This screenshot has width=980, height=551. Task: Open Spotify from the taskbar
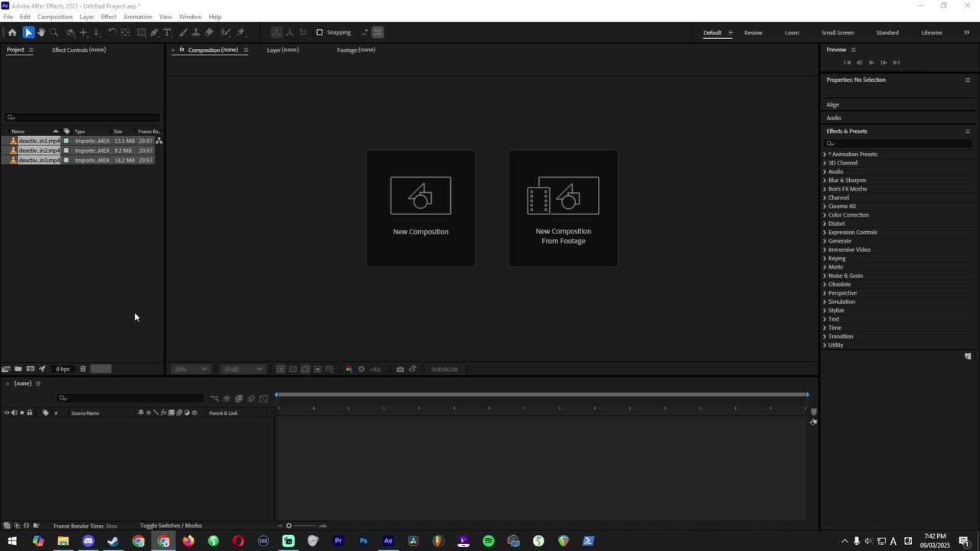488,541
